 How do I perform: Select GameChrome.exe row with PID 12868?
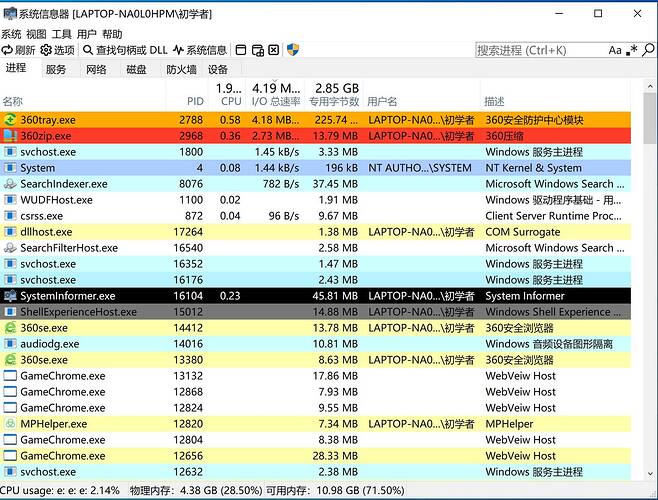pyautogui.click(x=315, y=392)
